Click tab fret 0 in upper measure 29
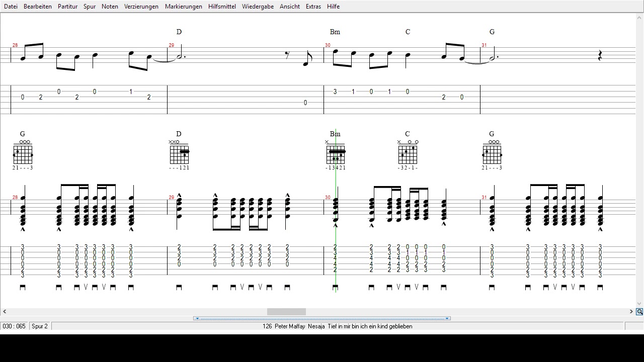Viewport: 644px width, 362px height. click(305, 103)
